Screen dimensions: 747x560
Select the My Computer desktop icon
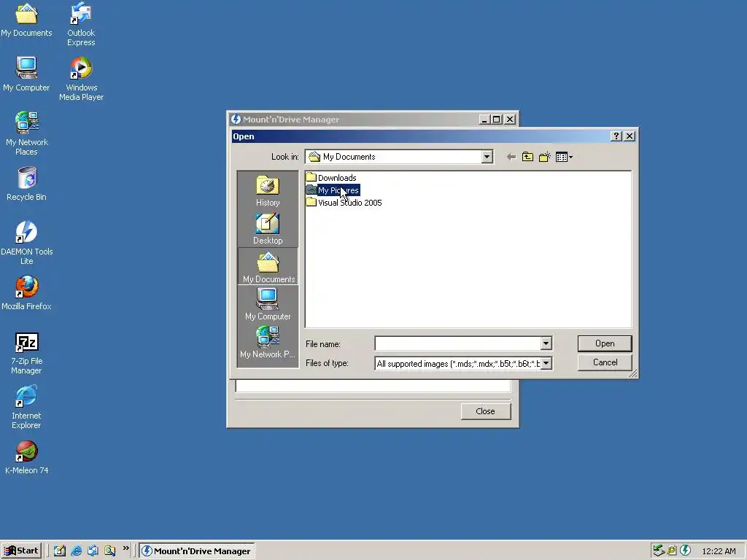pos(26,74)
